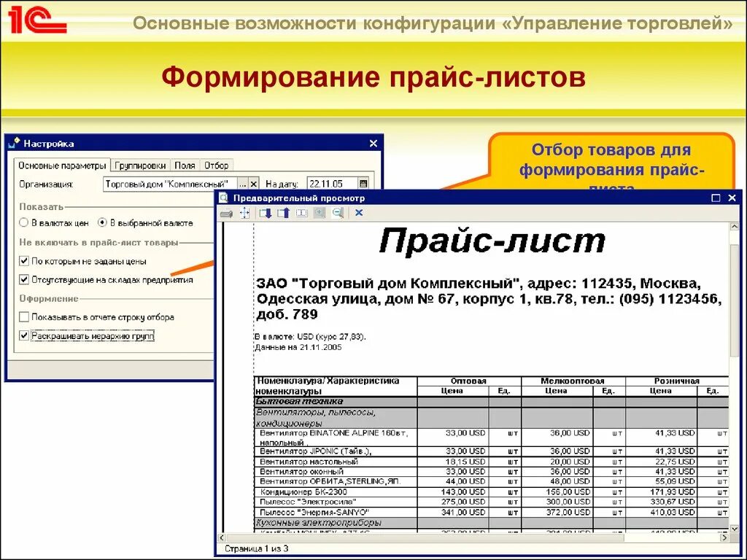
Task: Uncheck 'Отсутствующие на складах предприятия'
Action: click(x=24, y=279)
